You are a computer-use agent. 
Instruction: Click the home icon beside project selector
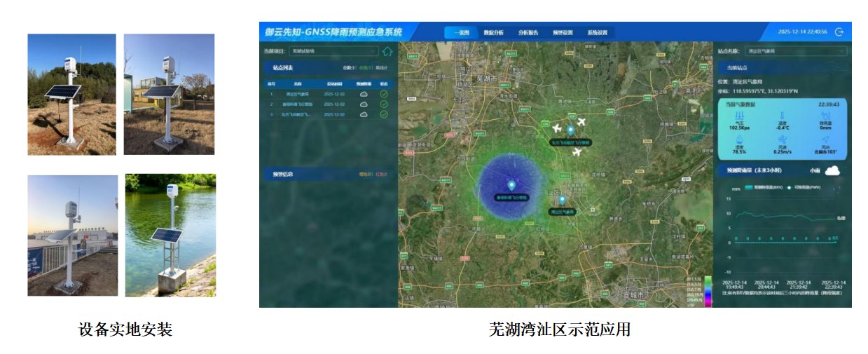[387, 51]
